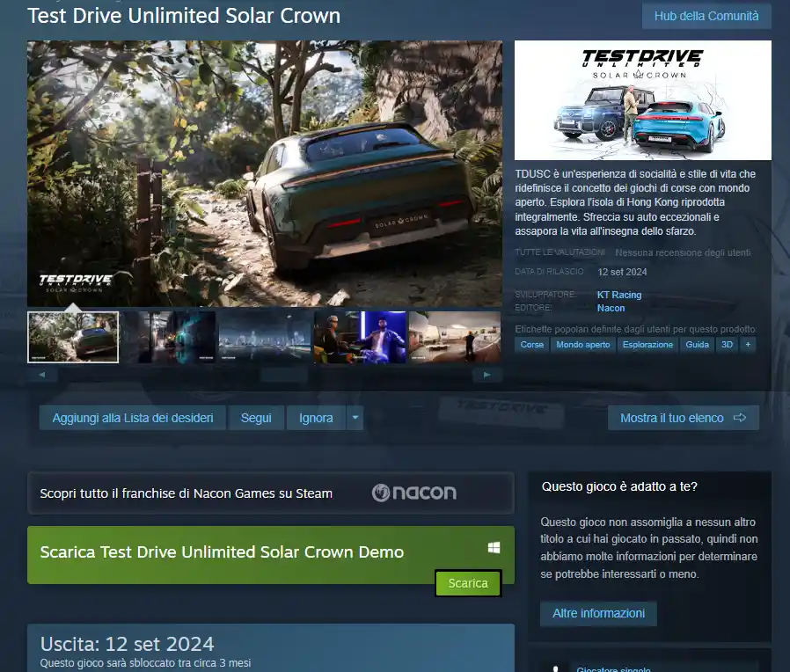Image resolution: width=790 pixels, height=672 pixels.
Task: Click the plus button to add tags
Action: tap(748, 345)
